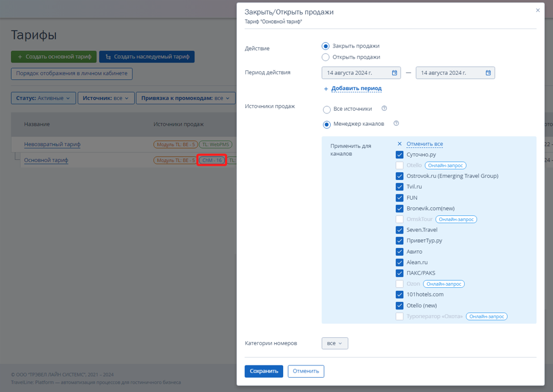Click Отменить все link
Screen dimensions: 553x392
pos(424,144)
